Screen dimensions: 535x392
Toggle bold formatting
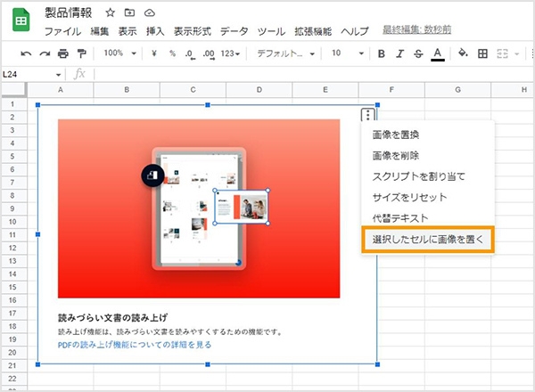click(x=382, y=53)
